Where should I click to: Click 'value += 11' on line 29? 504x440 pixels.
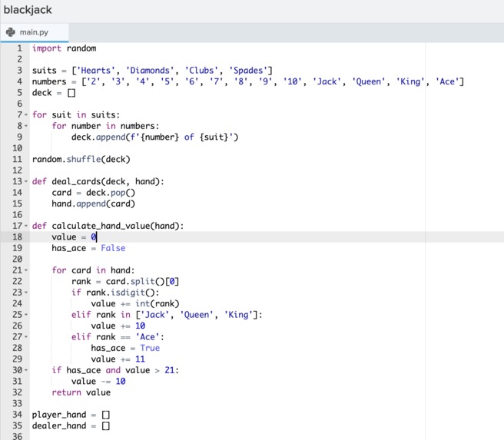tap(118, 359)
